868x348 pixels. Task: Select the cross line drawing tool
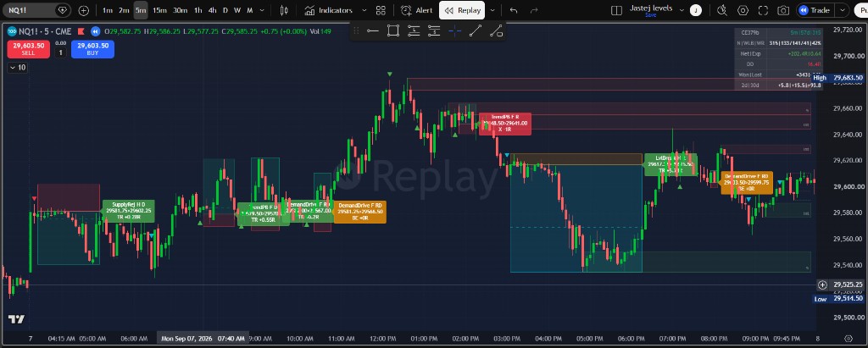(x=455, y=31)
